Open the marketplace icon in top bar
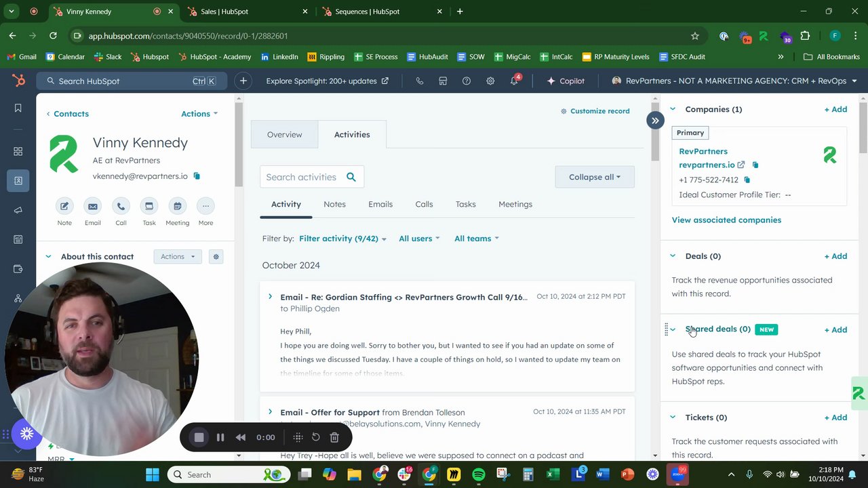The image size is (868, 488). tap(443, 81)
